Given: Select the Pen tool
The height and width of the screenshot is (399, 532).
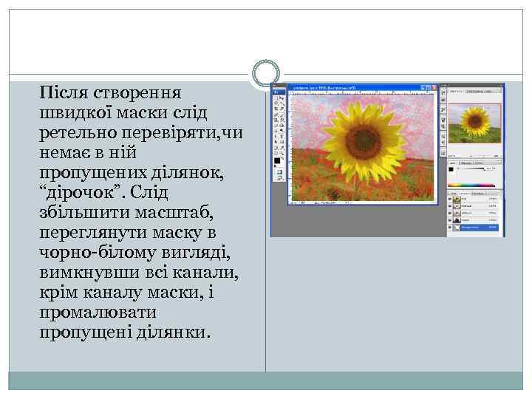Looking at the screenshot, I should coord(276,142).
